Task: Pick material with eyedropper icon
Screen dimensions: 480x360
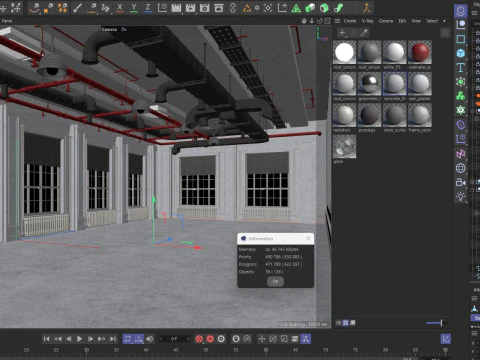Action: click(x=364, y=33)
